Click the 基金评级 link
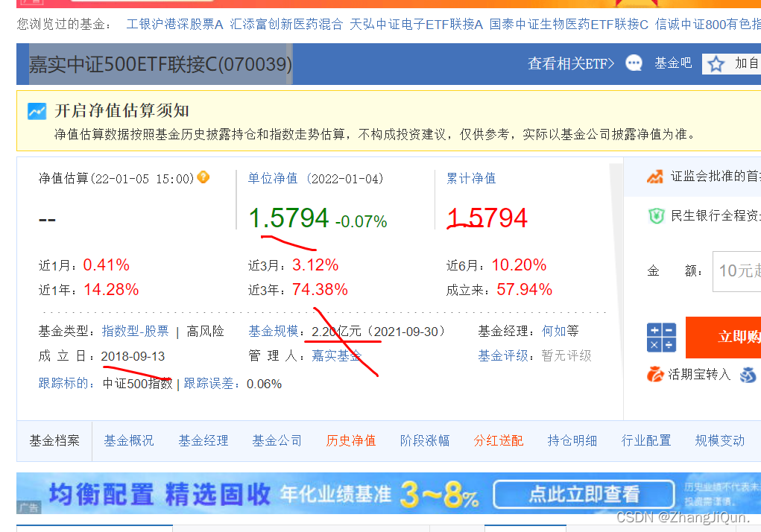Image resolution: width=761 pixels, height=532 pixels. click(503, 356)
